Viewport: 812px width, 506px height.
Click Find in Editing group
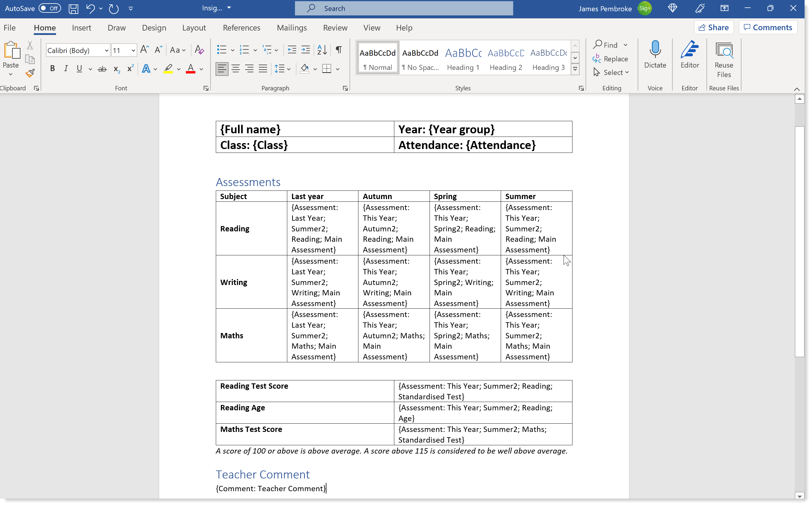606,45
